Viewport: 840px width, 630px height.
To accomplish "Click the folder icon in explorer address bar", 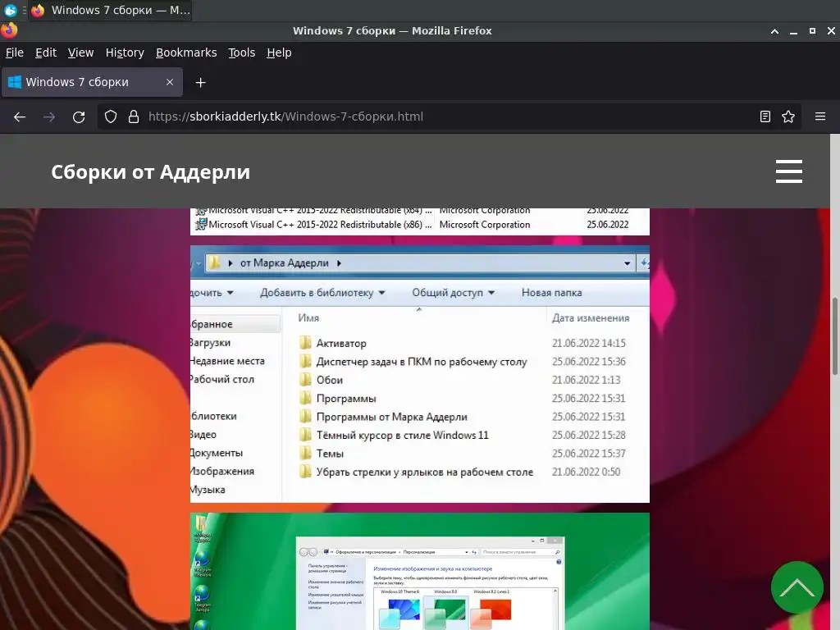I will click(x=214, y=262).
